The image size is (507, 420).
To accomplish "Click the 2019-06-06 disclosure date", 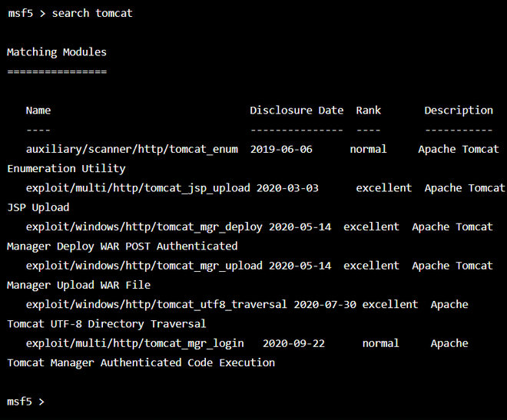I will pyautogui.click(x=281, y=149).
